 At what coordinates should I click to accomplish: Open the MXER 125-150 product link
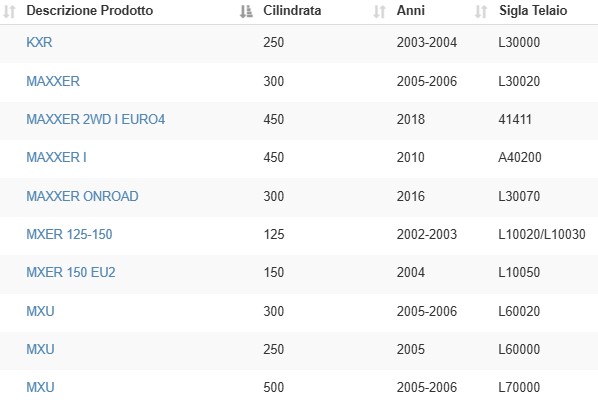[x=69, y=234]
